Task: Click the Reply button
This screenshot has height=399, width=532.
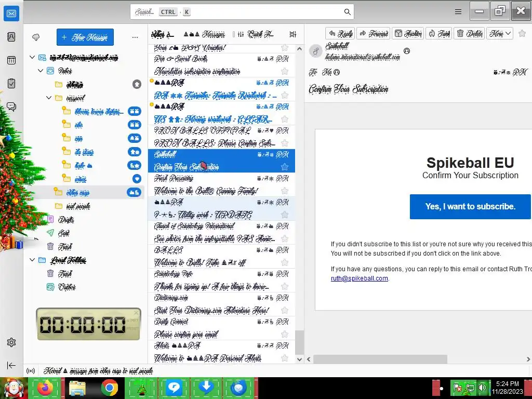Action: (340, 33)
